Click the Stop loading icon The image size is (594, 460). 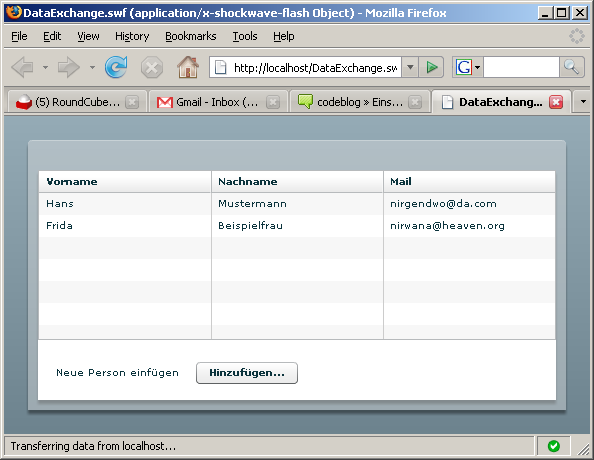tap(152, 67)
